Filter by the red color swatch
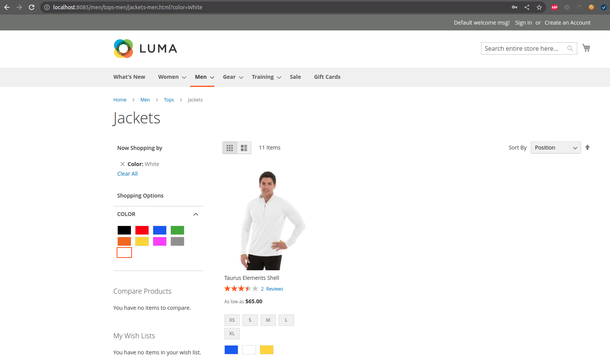The image size is (610, 364). point(142,230)
